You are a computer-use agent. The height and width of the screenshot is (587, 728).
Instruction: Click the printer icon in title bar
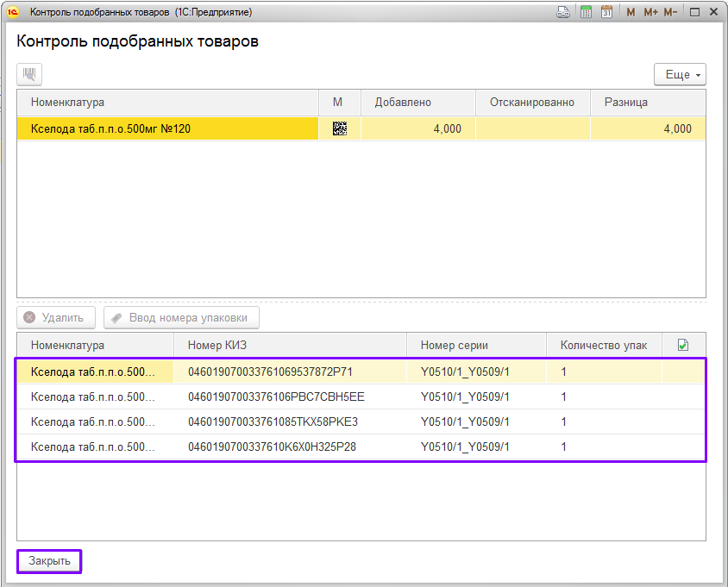(564, 13)
